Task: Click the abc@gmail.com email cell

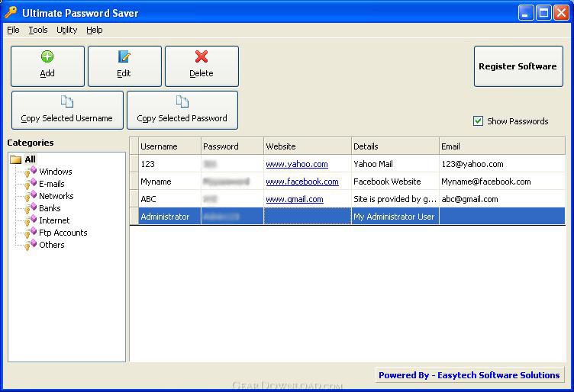Action: (502, 199)
